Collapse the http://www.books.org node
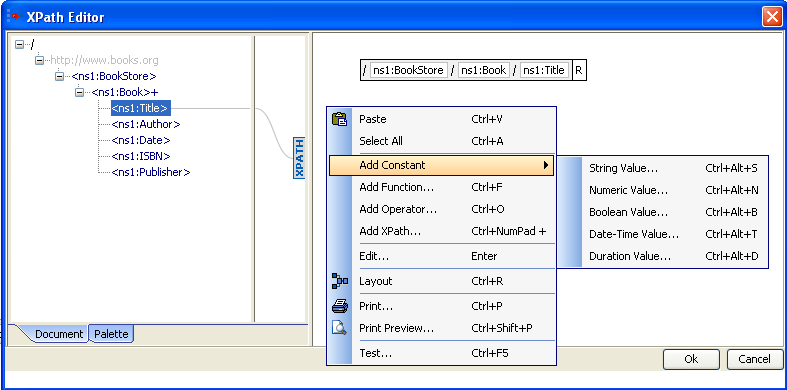Image resolution: width=787 pixels, height=390 pixels. pyautogui.click(x=39, y=61)
